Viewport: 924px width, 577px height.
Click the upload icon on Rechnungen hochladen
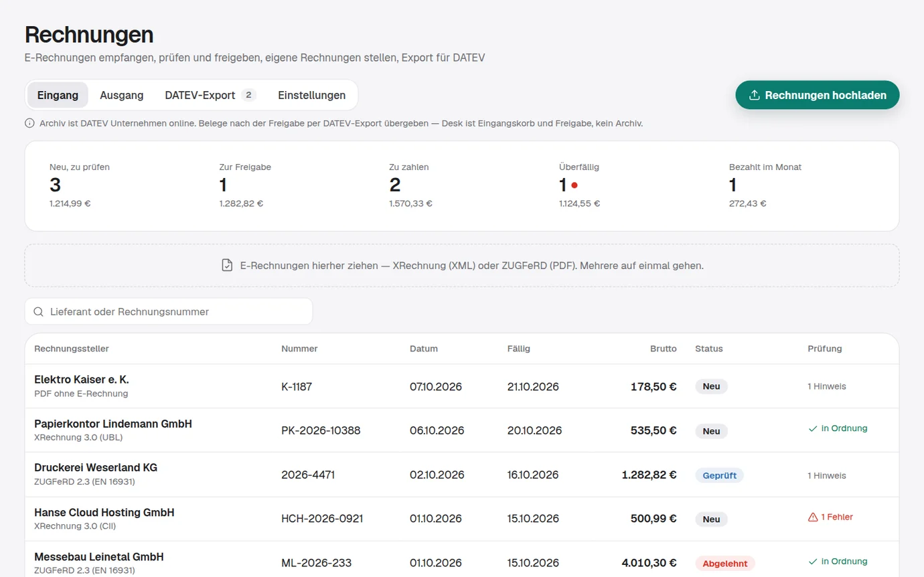coord(754,95)
